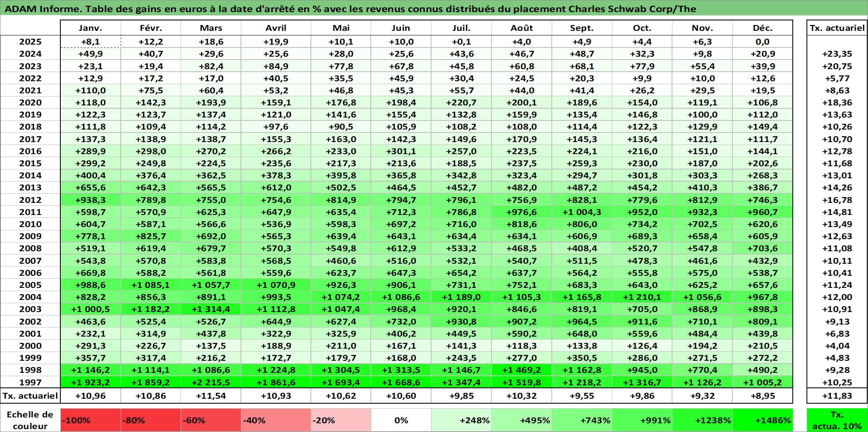
Task: Click the +976,6 value for August 2011
Action: pos(521,212)
